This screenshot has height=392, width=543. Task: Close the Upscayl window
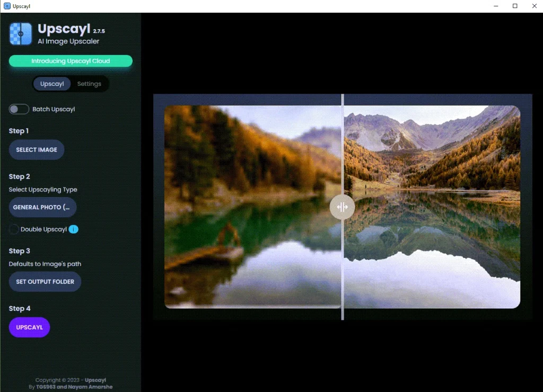click(x=534, y=6)
